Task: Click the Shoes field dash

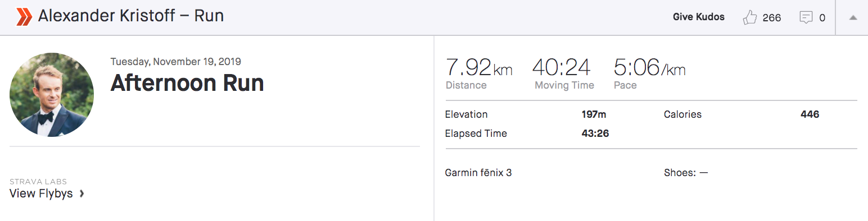Action: point(703,173)
